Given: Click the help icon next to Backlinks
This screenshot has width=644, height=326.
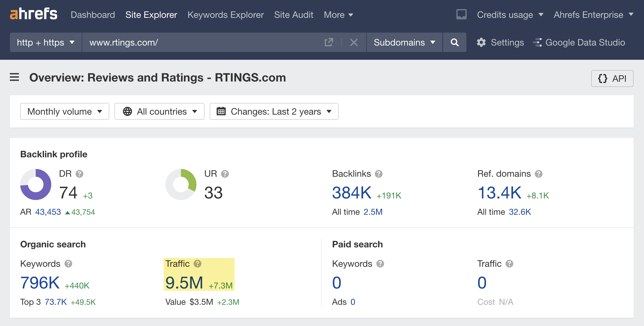Looking at the screenshot, I should coord(379,174).
